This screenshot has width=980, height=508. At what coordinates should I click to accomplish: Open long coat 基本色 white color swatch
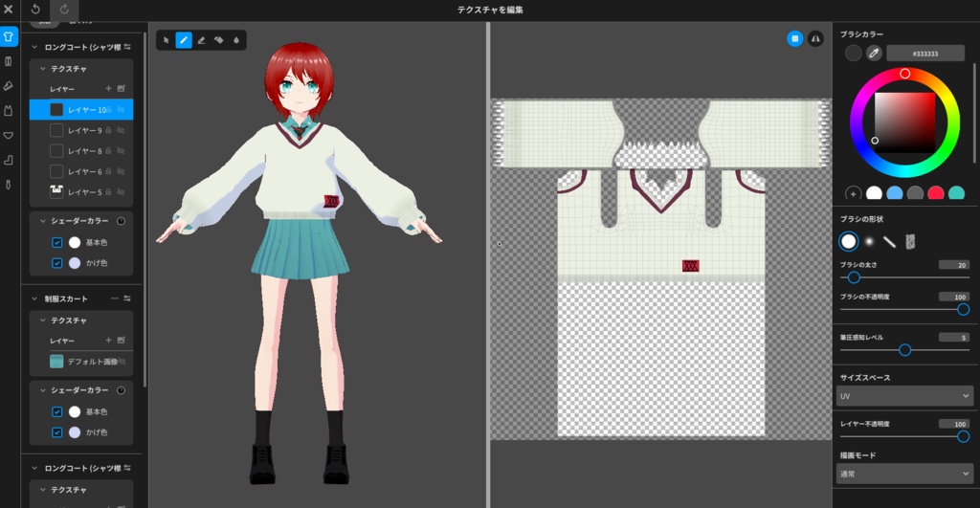(x=75, y=242)
